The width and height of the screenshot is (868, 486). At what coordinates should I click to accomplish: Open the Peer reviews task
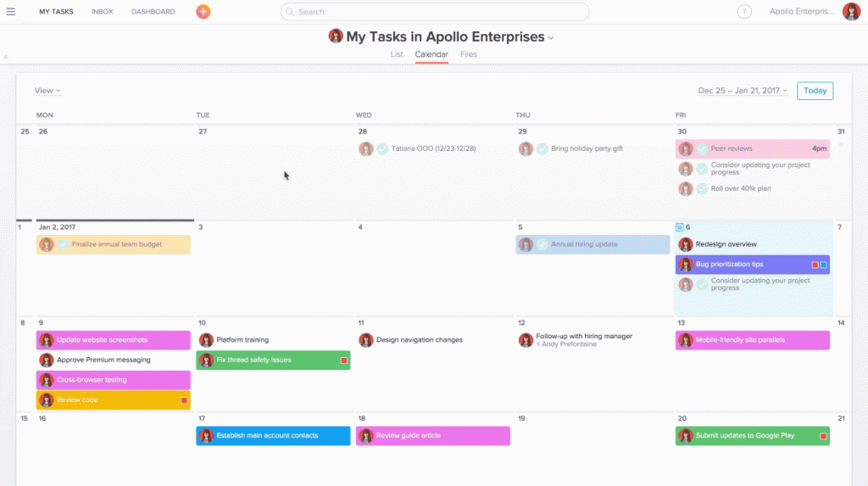(753, 148)
